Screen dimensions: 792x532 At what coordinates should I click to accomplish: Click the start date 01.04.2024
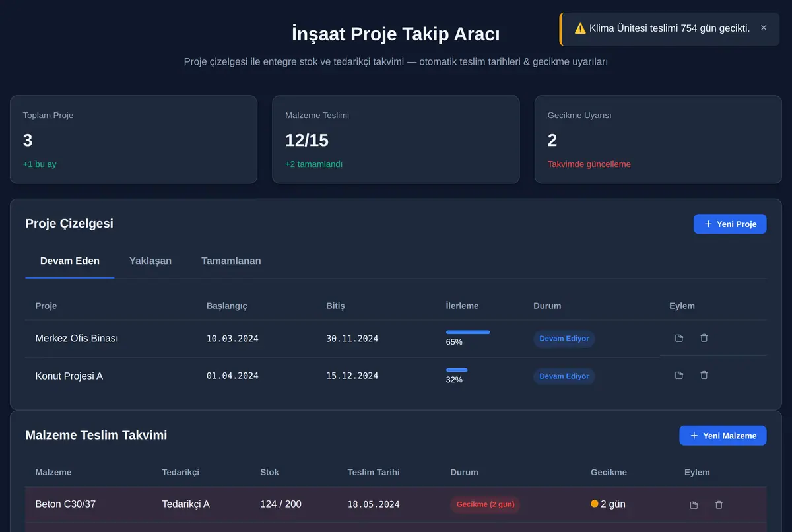tap(232, 376)
